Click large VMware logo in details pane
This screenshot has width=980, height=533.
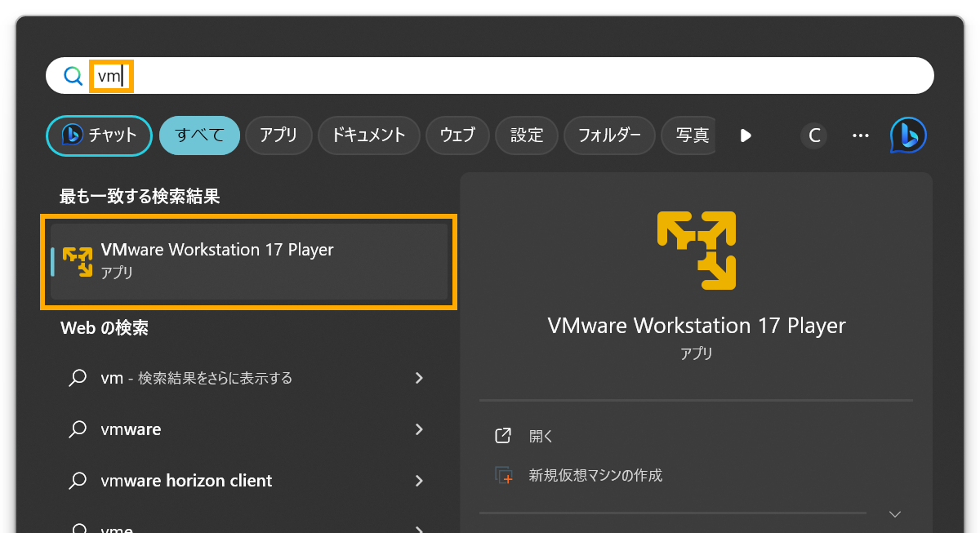tap(697, 251)
